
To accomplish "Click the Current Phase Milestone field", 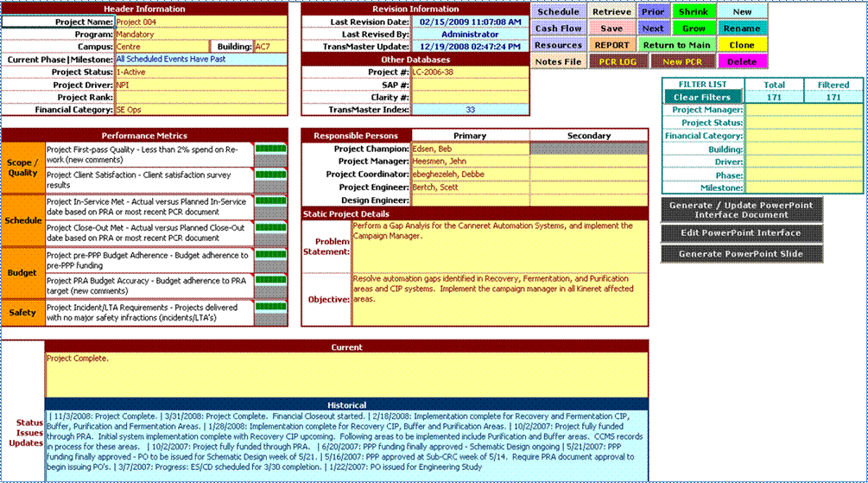I will [x=201, y=60].
